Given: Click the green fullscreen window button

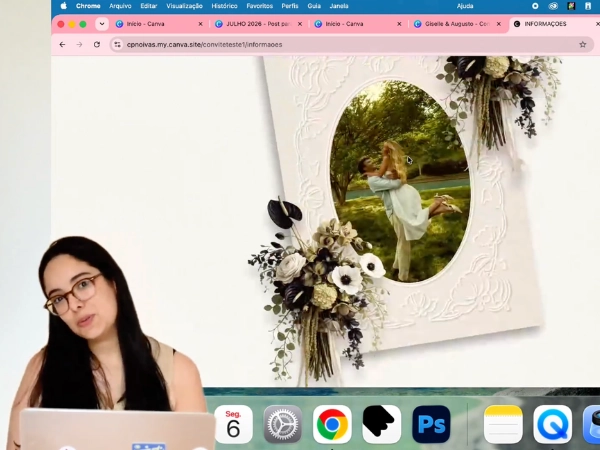Looking at the screenshot, I should tap(83, 24).
